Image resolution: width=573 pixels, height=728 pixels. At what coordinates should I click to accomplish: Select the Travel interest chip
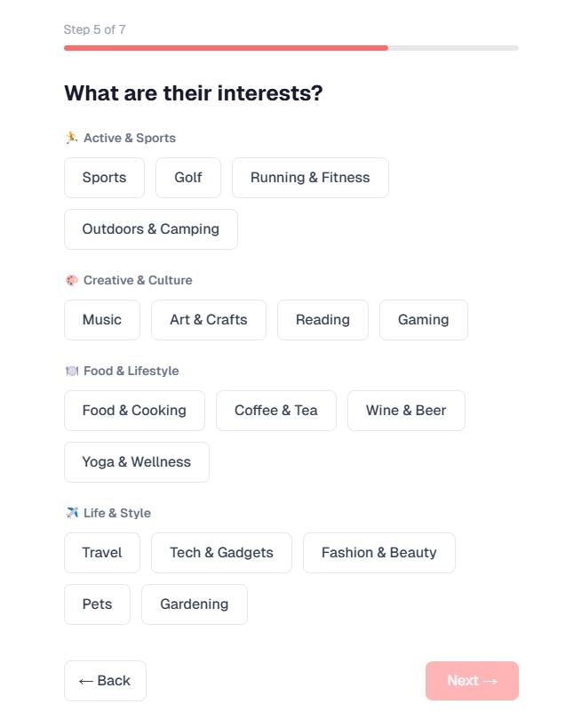[102, 553]
